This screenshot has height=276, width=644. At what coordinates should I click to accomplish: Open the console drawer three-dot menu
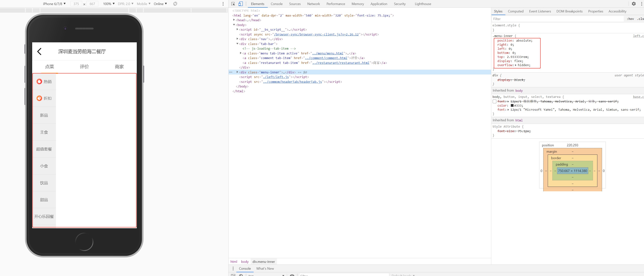coord(233,269)
